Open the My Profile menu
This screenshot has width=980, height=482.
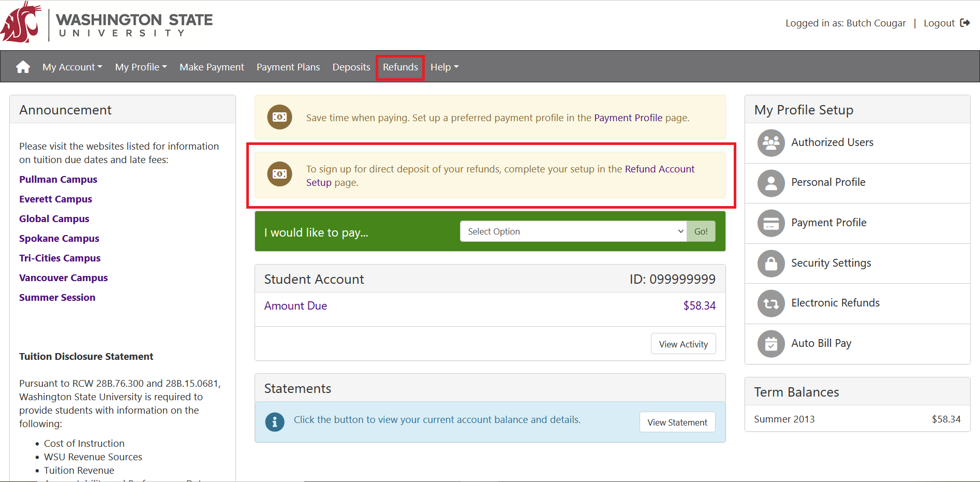pos(140,67)
